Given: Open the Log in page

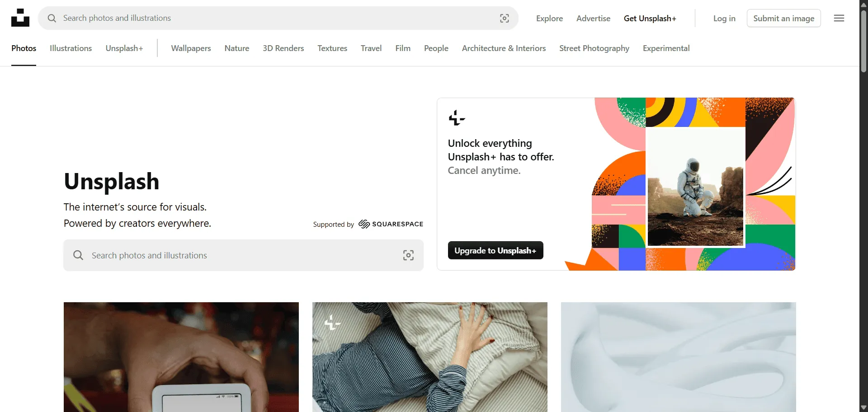Looking at the screenshot, I should pyautogui.click(x=724, y=19).
